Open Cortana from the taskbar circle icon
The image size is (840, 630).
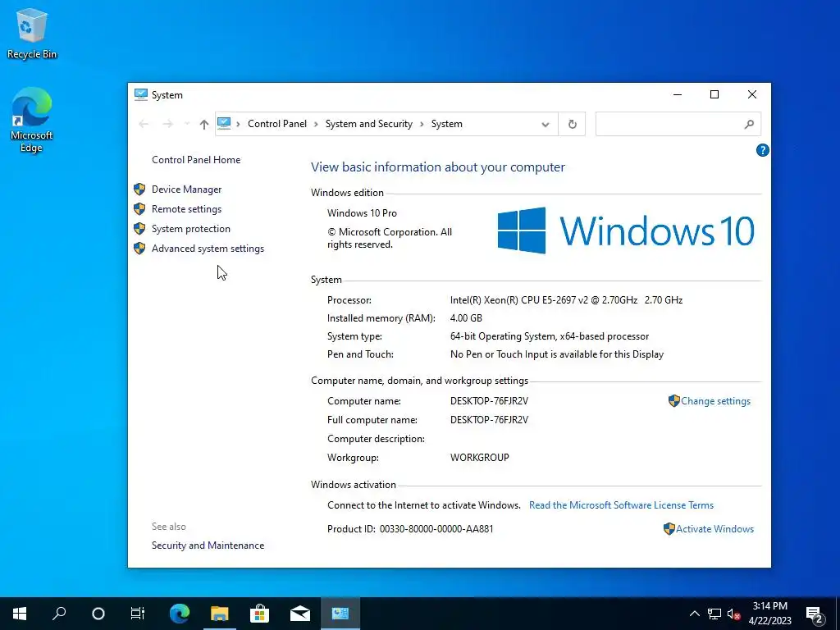(x=98, y=614)
